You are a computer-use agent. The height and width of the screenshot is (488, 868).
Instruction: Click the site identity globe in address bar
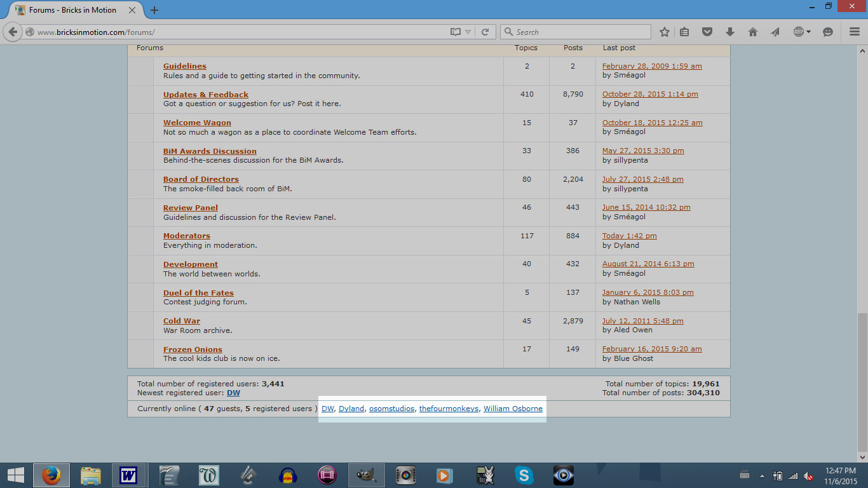[30, 32]
